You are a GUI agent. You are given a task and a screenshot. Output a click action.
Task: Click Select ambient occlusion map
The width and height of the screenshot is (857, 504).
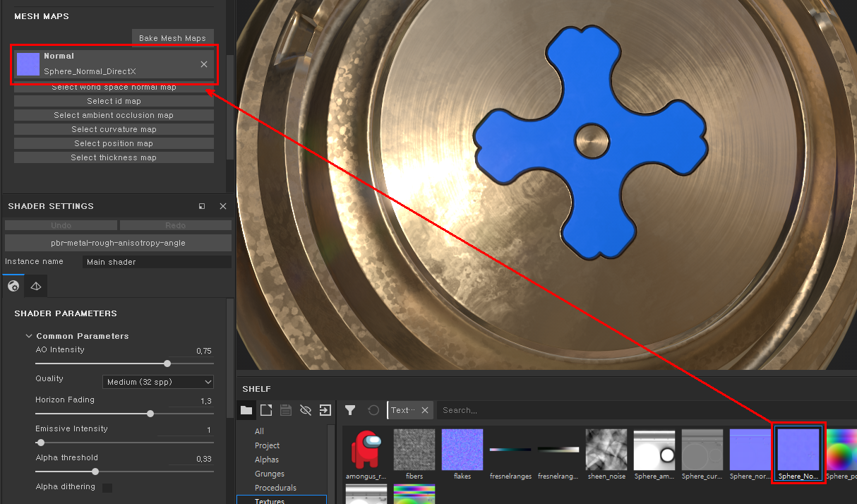click(114, 115)
